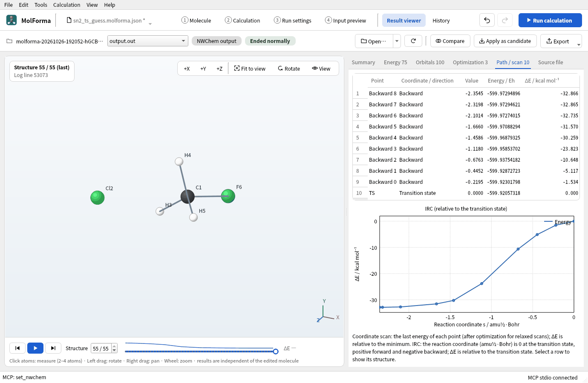Jump to the first structure

(17, 348)
